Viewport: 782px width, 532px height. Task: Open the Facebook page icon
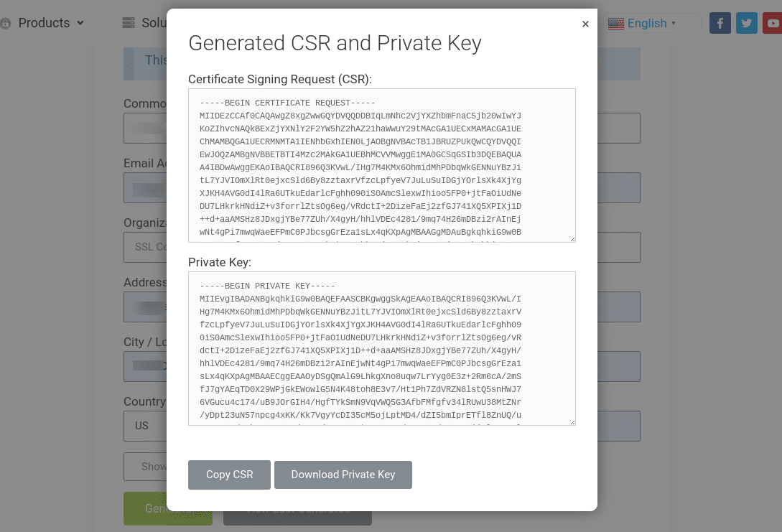(x=720, y=22)
